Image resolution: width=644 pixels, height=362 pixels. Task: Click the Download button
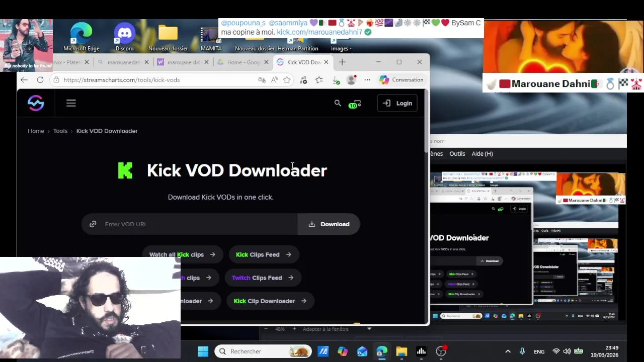[329, 224]
